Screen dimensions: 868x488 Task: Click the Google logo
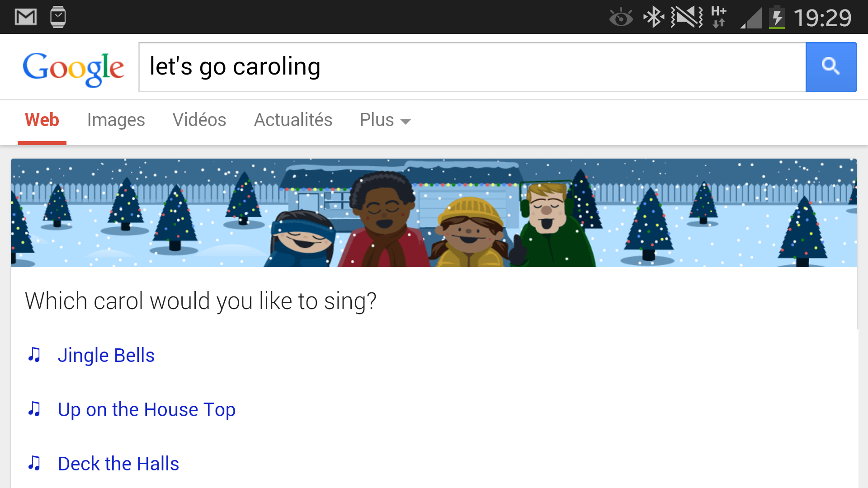pyautogui.click(x=73, y=69)
